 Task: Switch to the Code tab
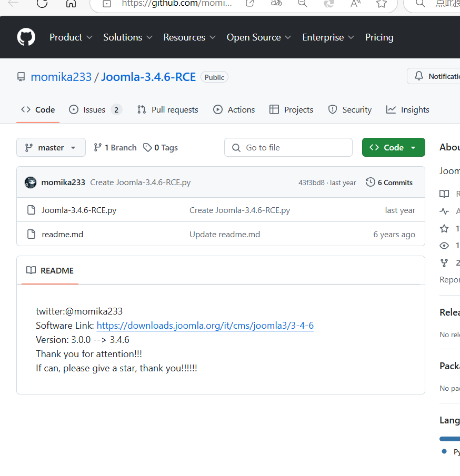[x=38, y=109]
